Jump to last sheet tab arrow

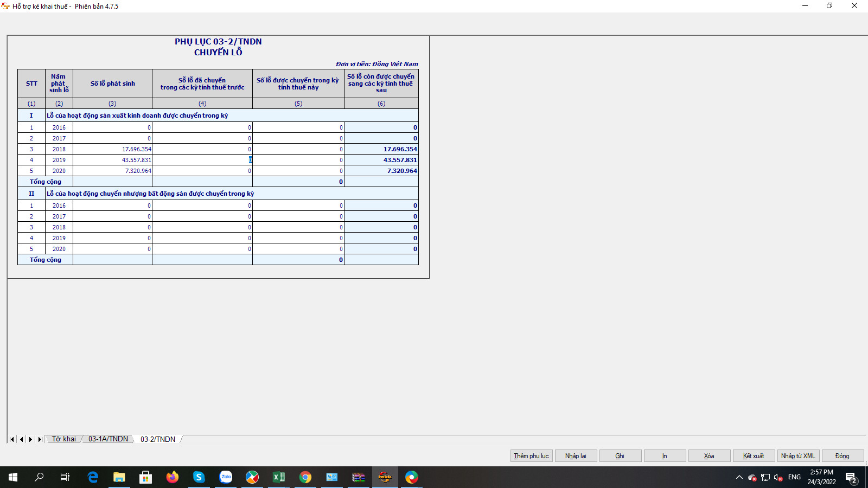40,439
